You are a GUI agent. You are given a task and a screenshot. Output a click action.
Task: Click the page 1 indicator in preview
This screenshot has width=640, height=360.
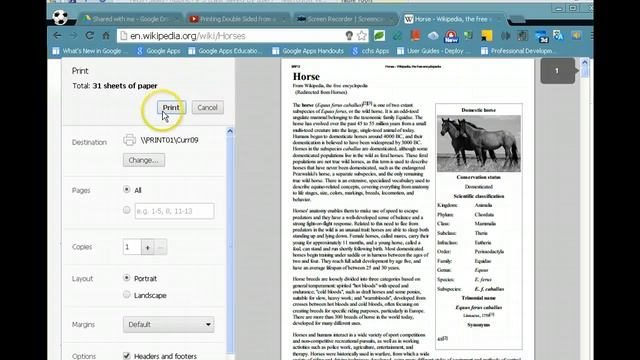[558, 71]
